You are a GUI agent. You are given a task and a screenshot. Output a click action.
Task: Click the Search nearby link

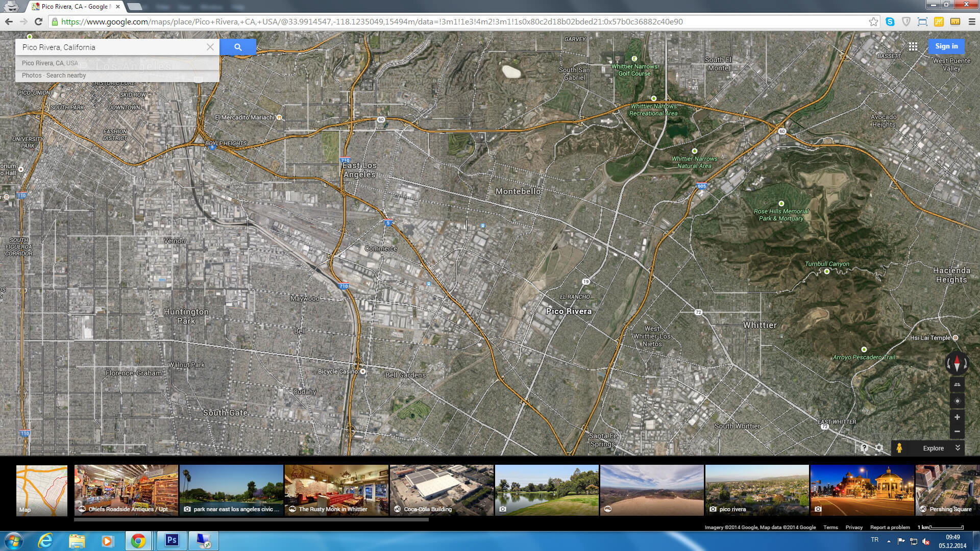click(66, 76)
